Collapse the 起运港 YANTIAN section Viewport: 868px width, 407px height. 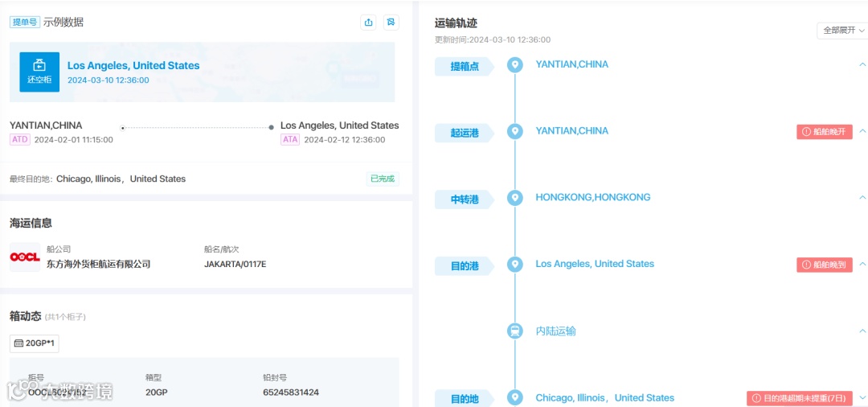(x=862, y=131)
